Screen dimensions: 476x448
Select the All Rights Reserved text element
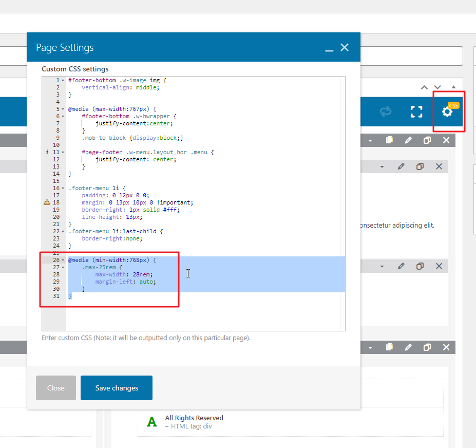194,418
